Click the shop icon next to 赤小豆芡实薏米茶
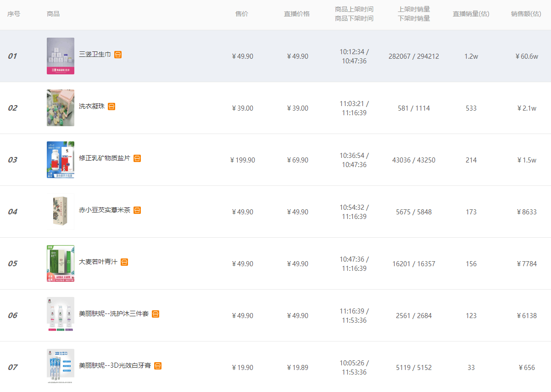The image size is (551, 392). [137, 210]
